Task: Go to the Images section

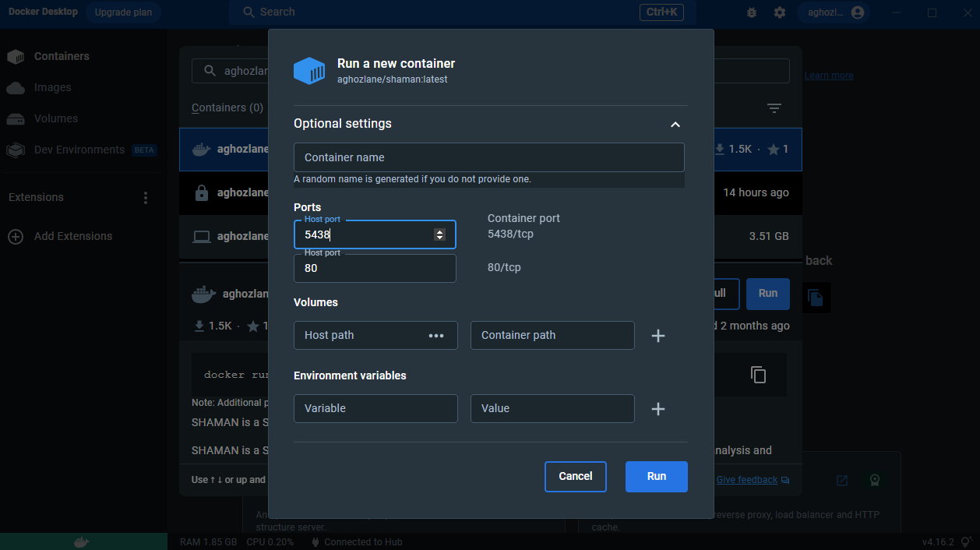Action: pyautogui.click(x=52, y=88)
